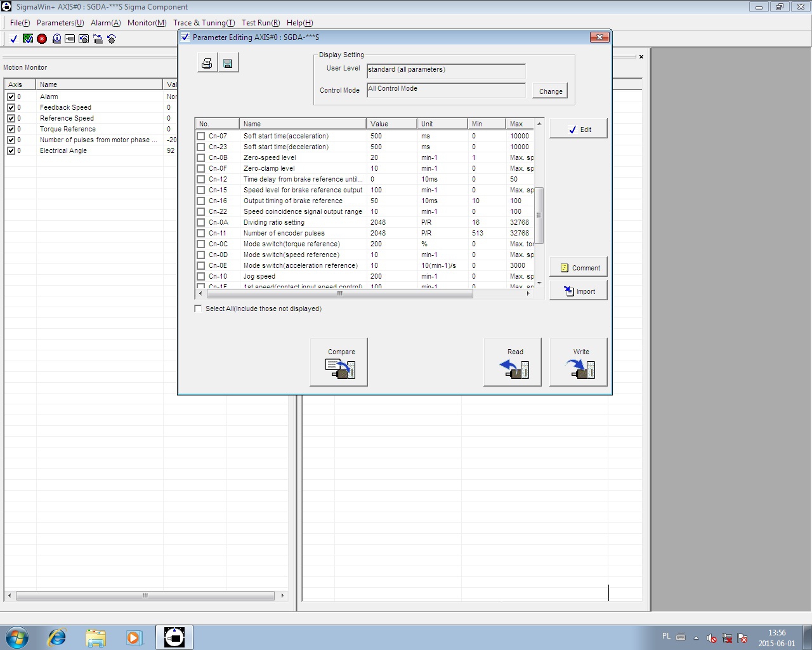Check the Cn-11 encoder pulses checkbox
The height and width of the screenshot is (650, 812).
[x=201, y=233]
